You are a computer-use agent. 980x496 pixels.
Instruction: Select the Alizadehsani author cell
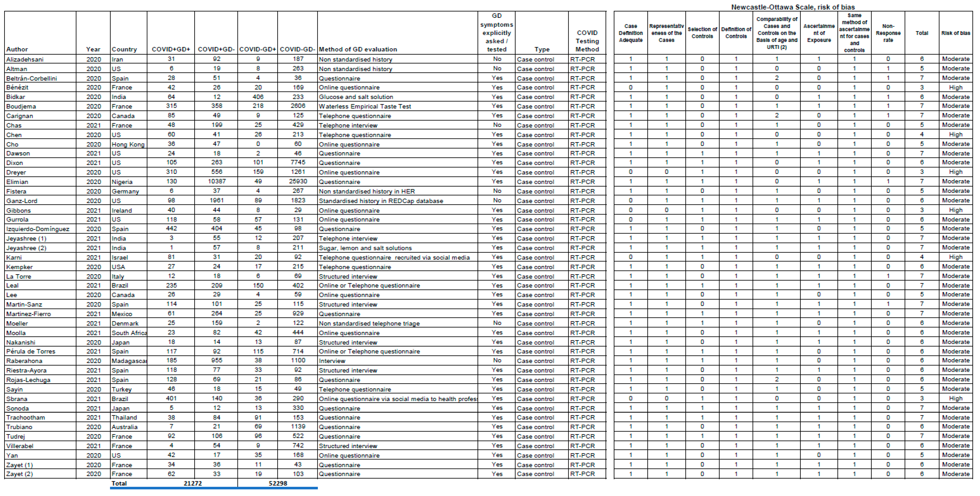tap(25, 59)
